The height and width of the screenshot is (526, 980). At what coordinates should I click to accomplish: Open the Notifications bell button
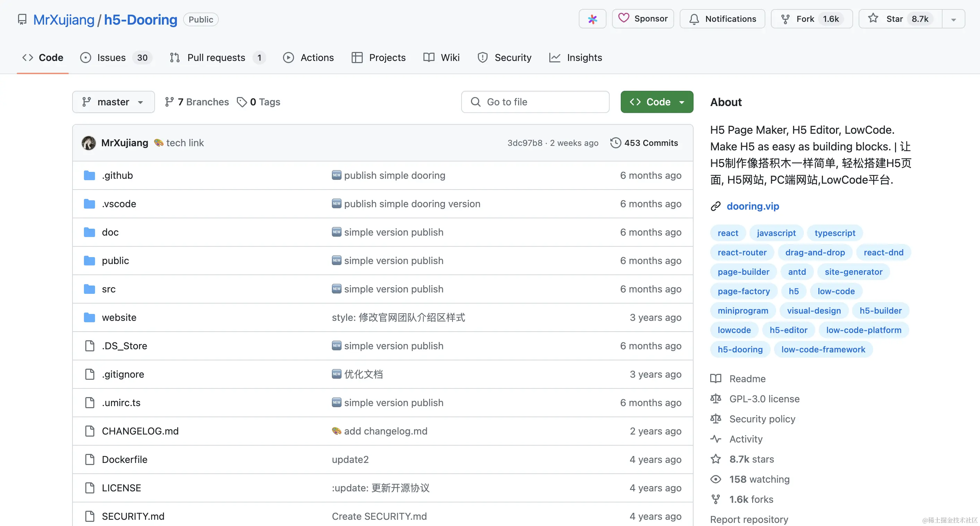click(722, 19)
